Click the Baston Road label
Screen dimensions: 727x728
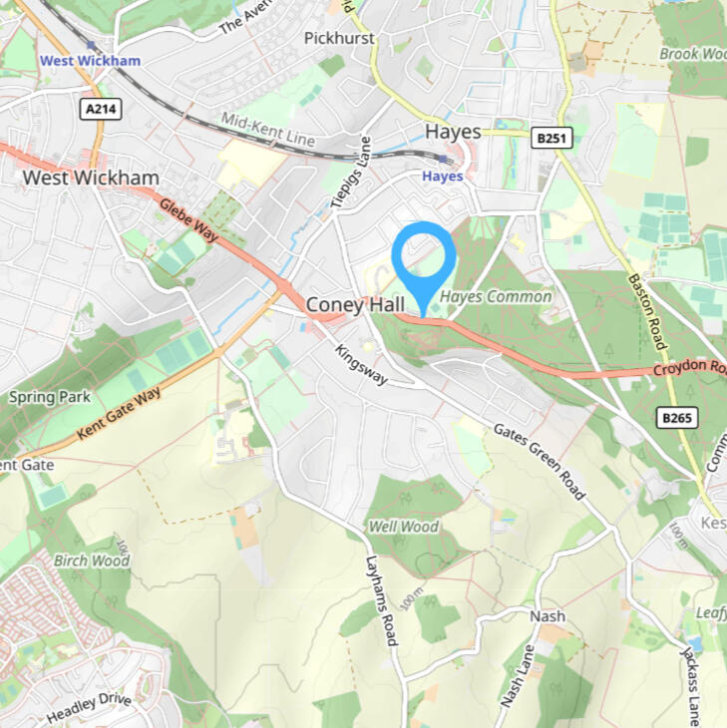(647, 311)
